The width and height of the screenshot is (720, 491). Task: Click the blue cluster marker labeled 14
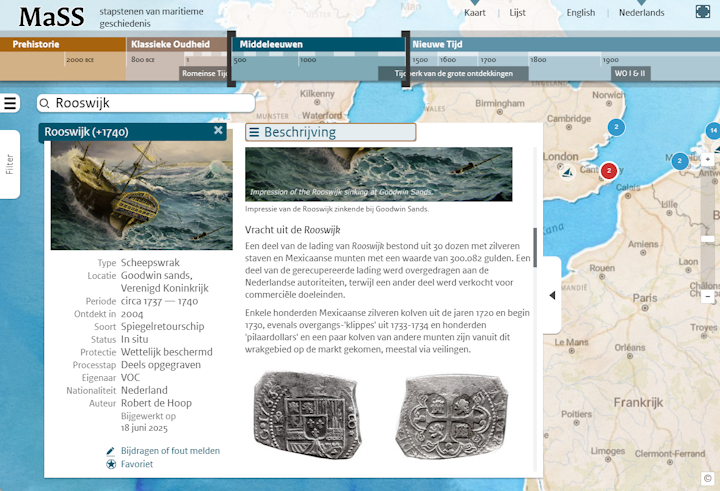(713, 130)
